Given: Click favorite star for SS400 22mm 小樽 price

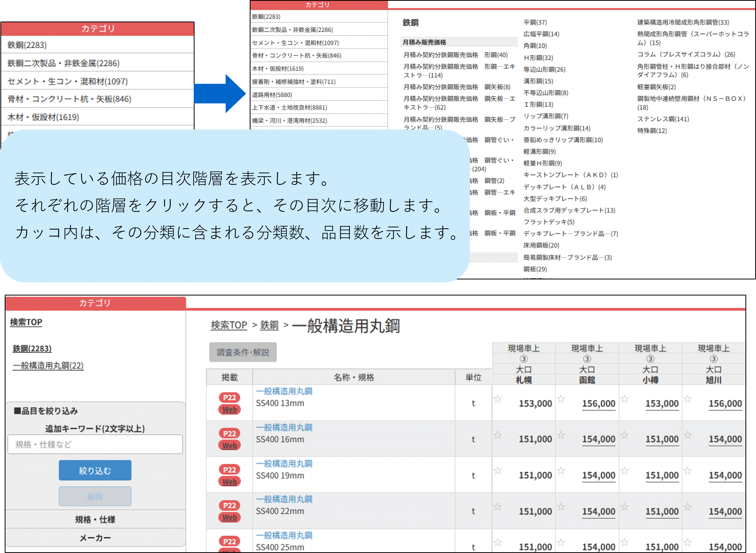Looking at the screenshot, I should (624, 507).
